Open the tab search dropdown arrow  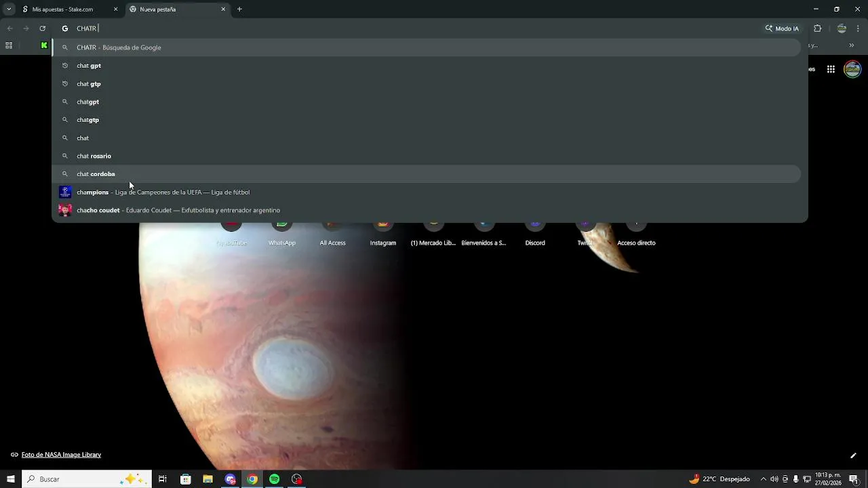[x=8, y=9]
